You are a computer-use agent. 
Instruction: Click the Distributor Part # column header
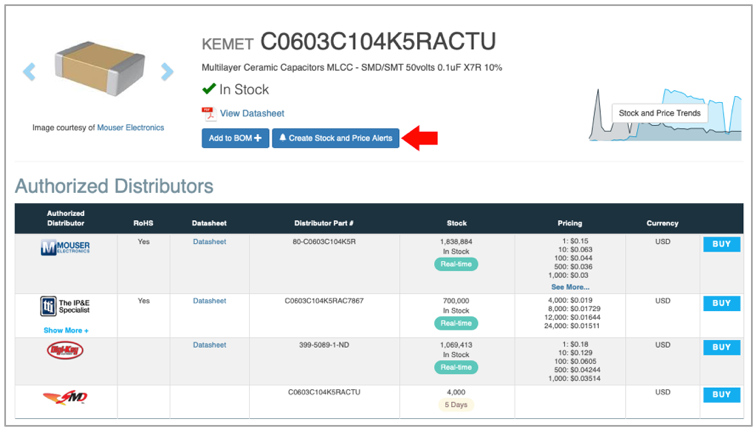click(324, 223)
